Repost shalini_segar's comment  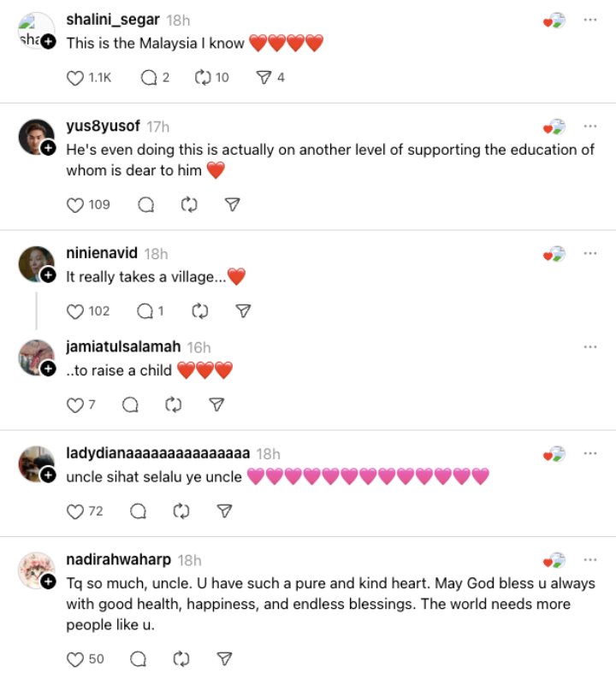(x=203, y=78)
